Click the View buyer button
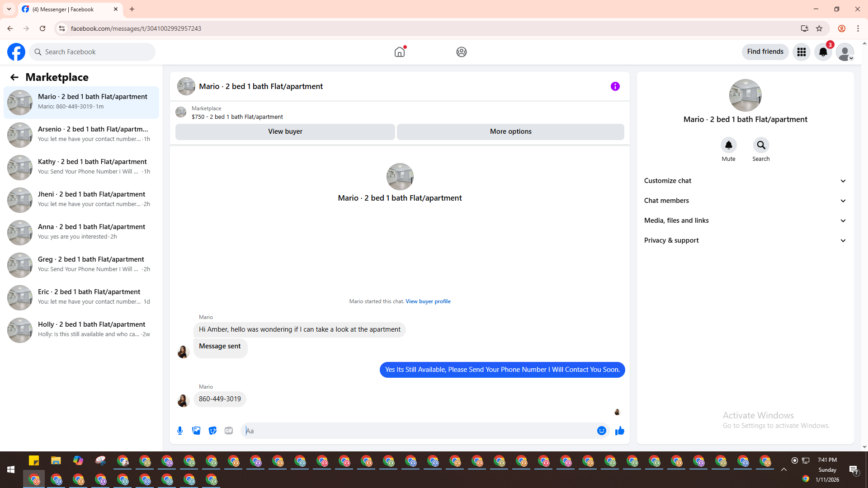The width and height of the screenshot is (868, 488). click(285, 131)
